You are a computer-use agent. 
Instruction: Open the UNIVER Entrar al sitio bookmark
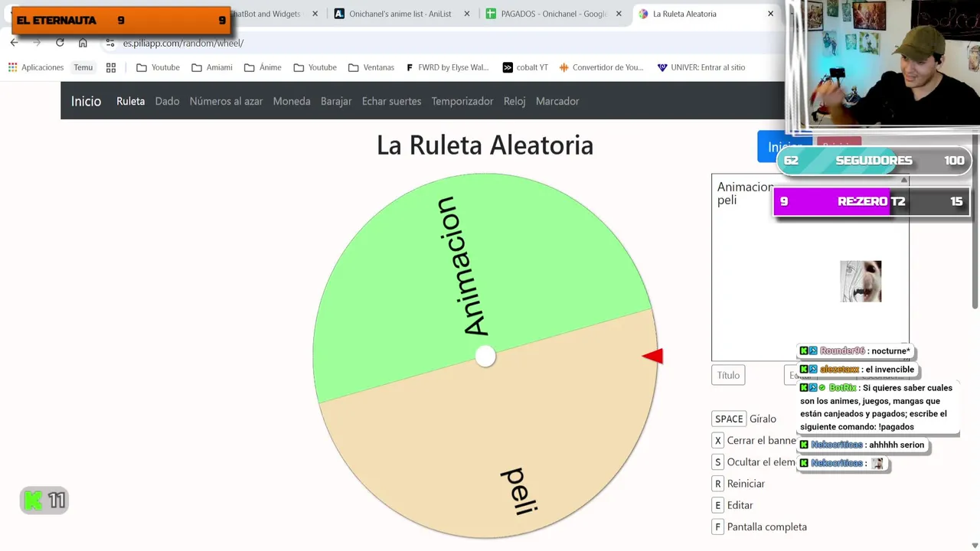(x=701, y=67)
